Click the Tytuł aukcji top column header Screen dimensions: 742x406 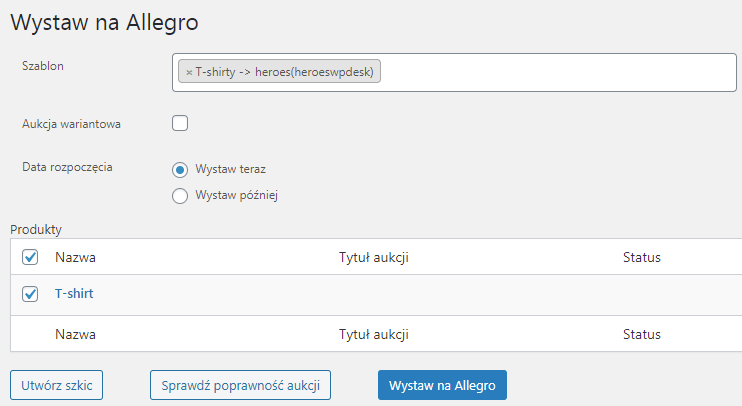[x=374, y=257]
